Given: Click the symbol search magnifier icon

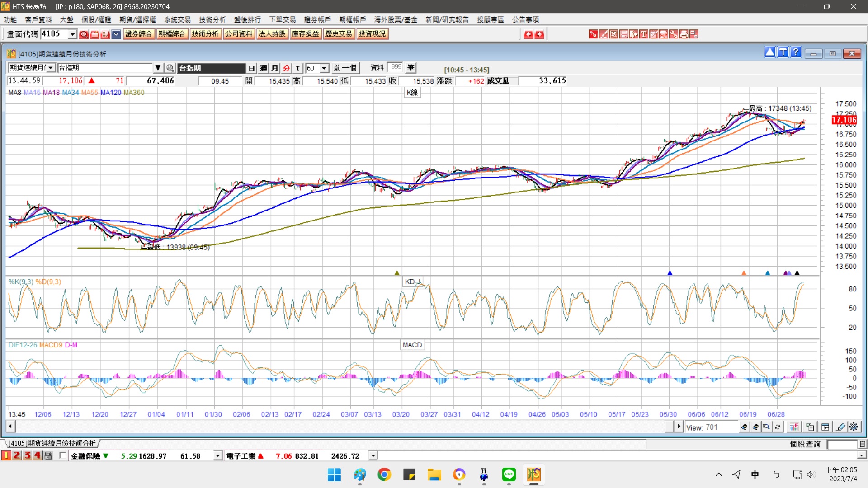Looking at the screenshot, I should click(x=170, y=68).
